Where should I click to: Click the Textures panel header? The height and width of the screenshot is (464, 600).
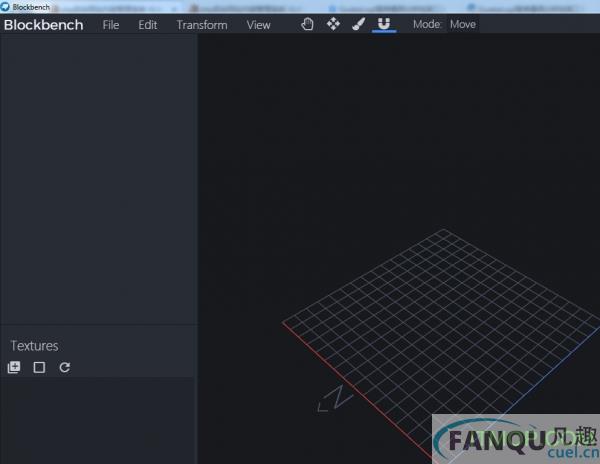(x=35, y=346)
